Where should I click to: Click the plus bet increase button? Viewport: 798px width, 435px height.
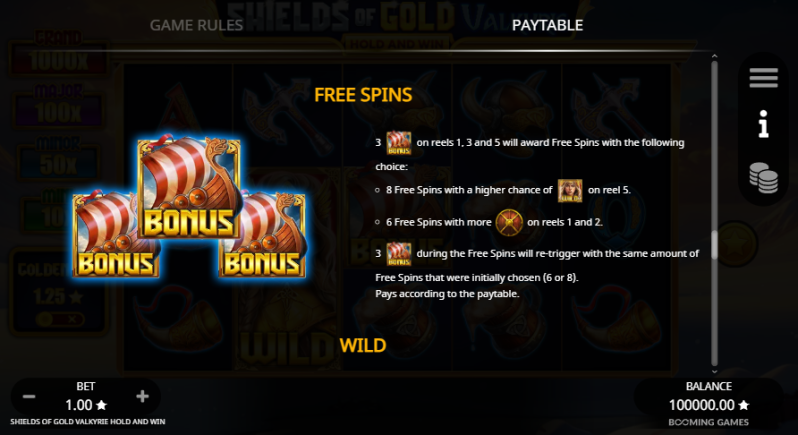[x=142, y=396]
